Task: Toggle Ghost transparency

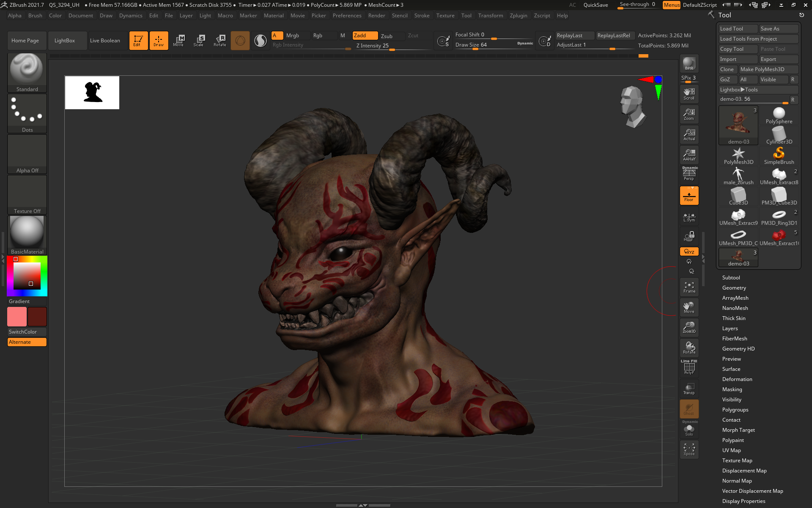Action: point(689,409)
